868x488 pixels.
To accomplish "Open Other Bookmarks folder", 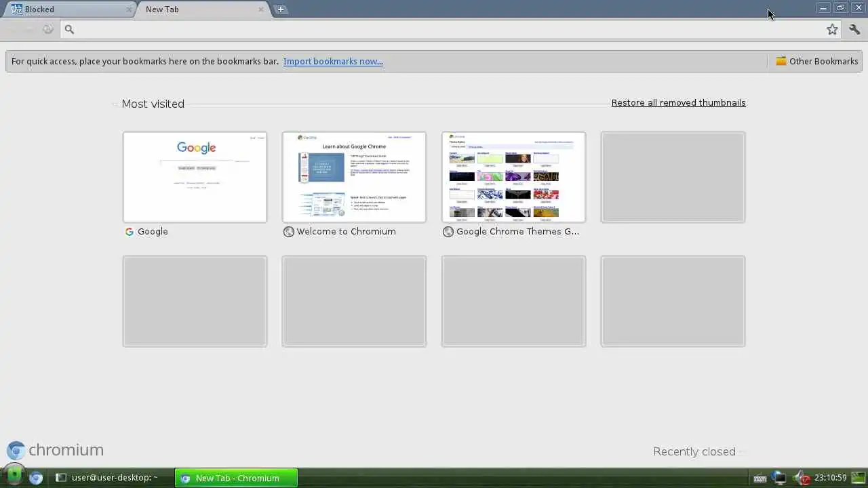I will point(816,61).
